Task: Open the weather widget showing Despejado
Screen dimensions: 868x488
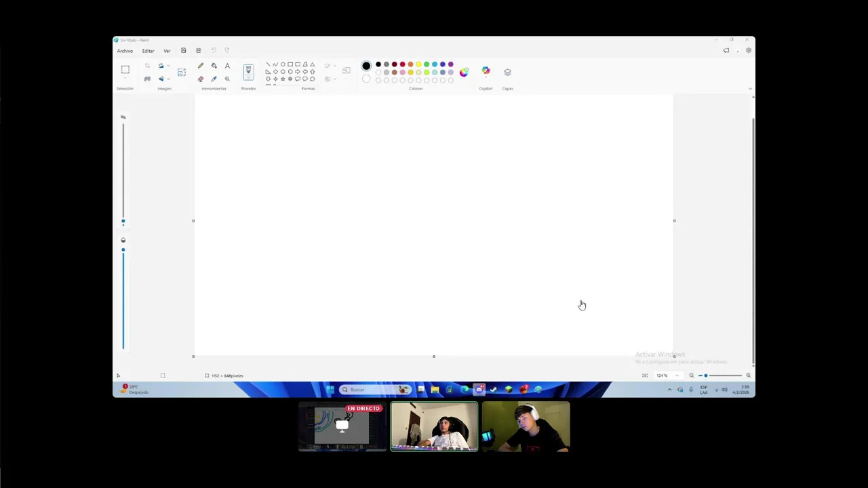Action: (135, 390)
